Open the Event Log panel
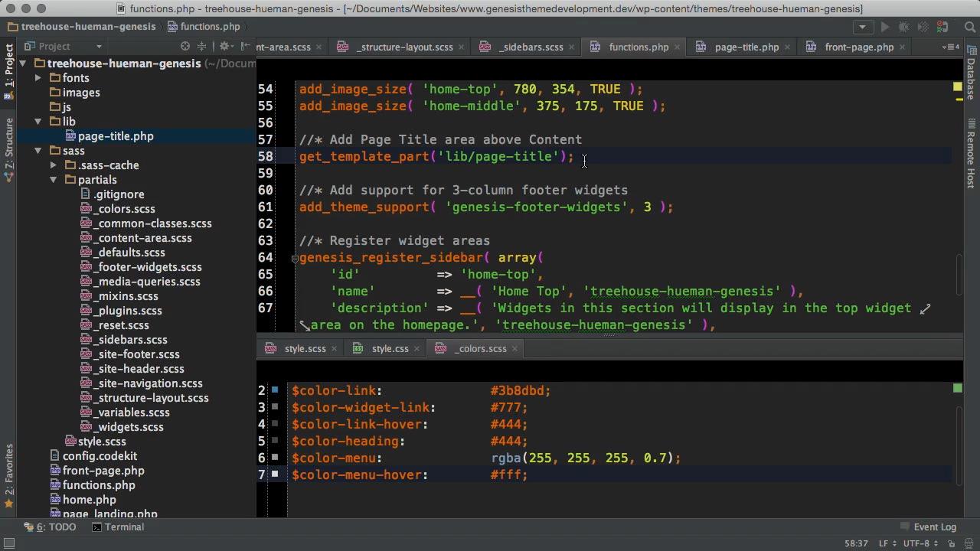 [x=928, y=527]
